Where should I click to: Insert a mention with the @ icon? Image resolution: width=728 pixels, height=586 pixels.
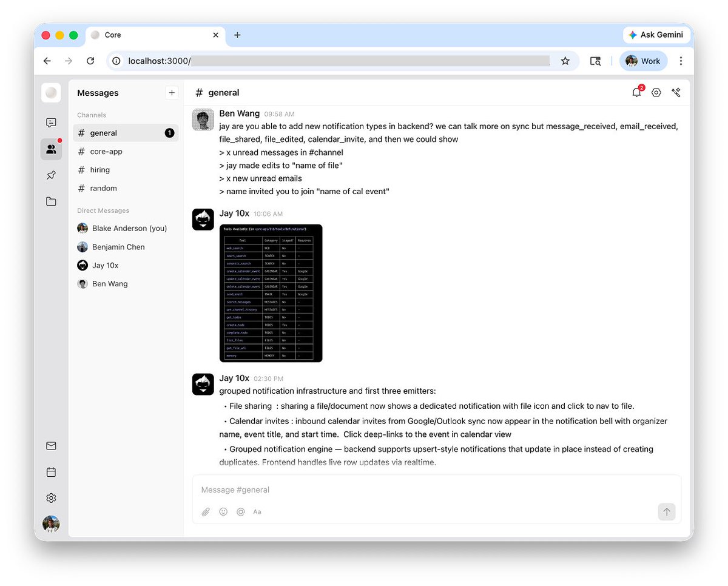pos(241,512)
